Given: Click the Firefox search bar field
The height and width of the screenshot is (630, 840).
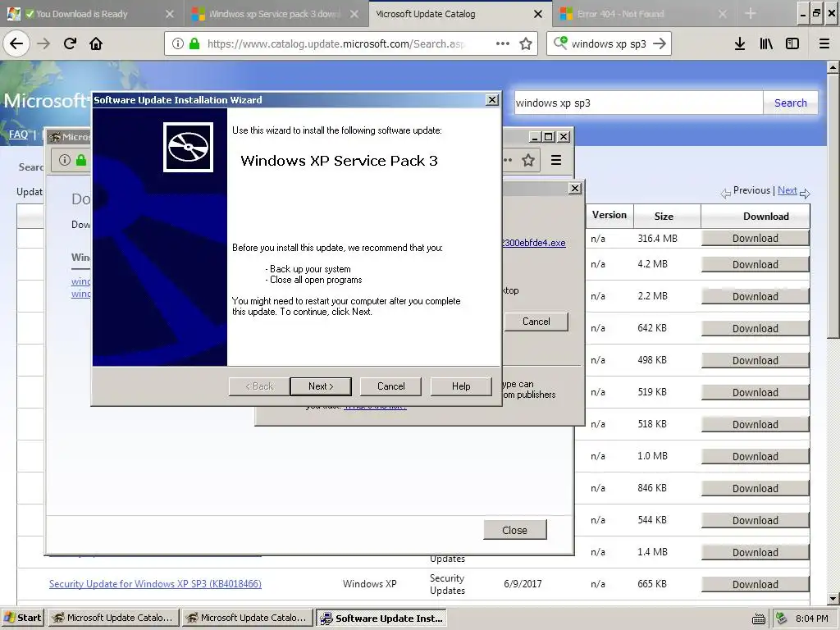Looking at the screenshot, I should click(x=609, y=43).
